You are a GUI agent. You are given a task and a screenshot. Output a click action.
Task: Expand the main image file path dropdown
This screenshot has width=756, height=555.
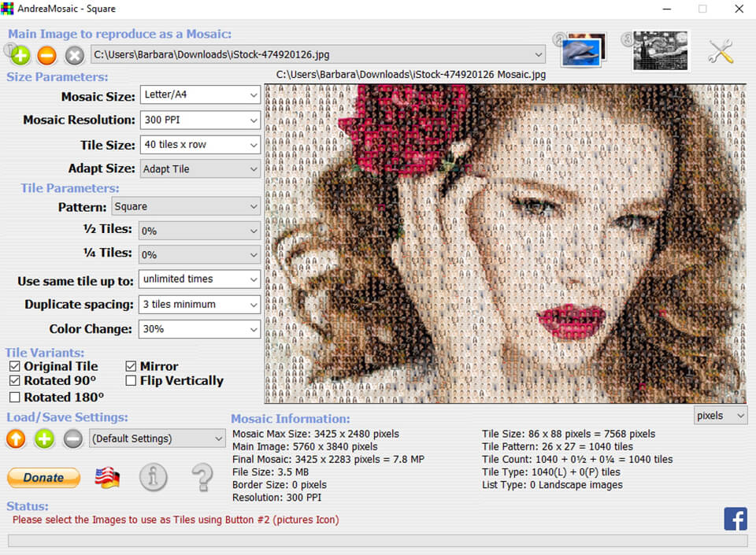point(318,54)
